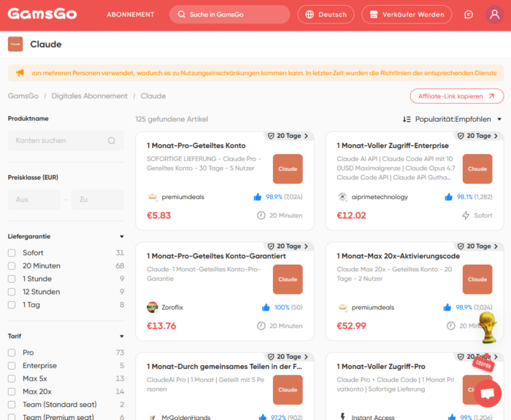Open the Zoroflix seller avatar
511x420 pixels.
click(x=152, y=307)
